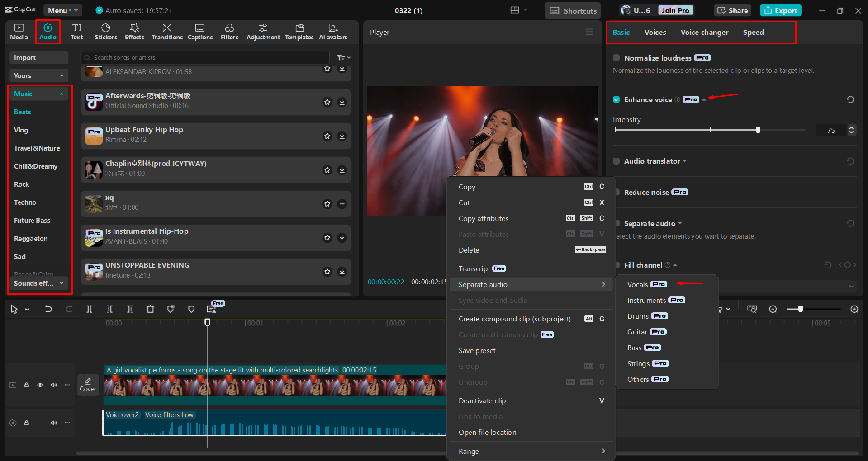
Task: Collapse the Music category list
Action: click(x=62, y=94)
